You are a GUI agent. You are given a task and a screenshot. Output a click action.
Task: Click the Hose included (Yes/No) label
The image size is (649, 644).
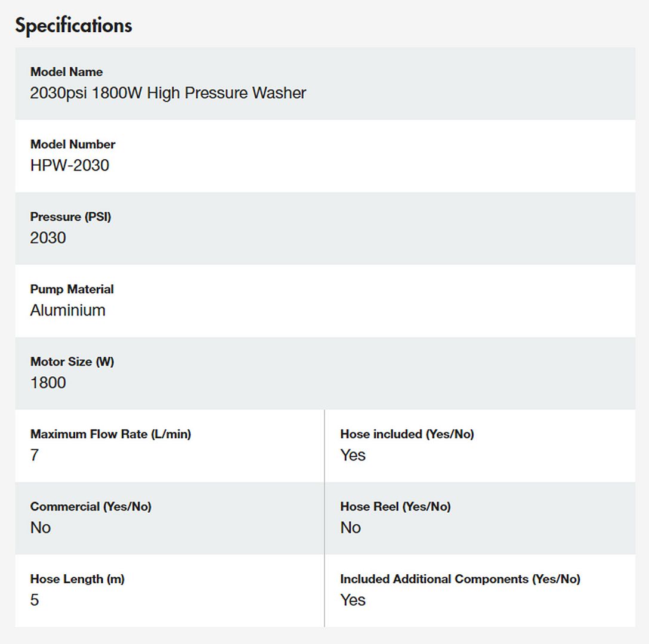tap(407, 434)
